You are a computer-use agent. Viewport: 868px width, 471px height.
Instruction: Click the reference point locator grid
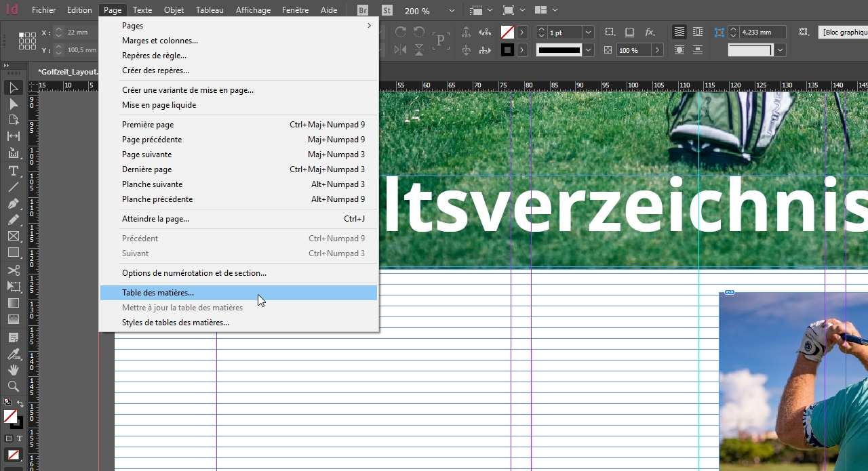pos(27,41)
